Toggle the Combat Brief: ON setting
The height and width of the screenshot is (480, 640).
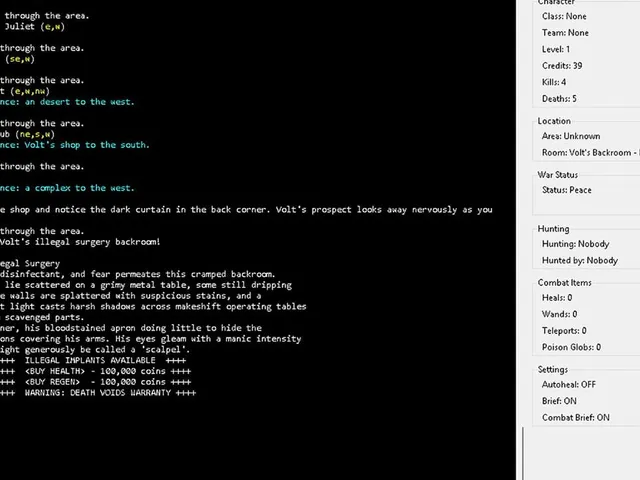click(576, 418)
